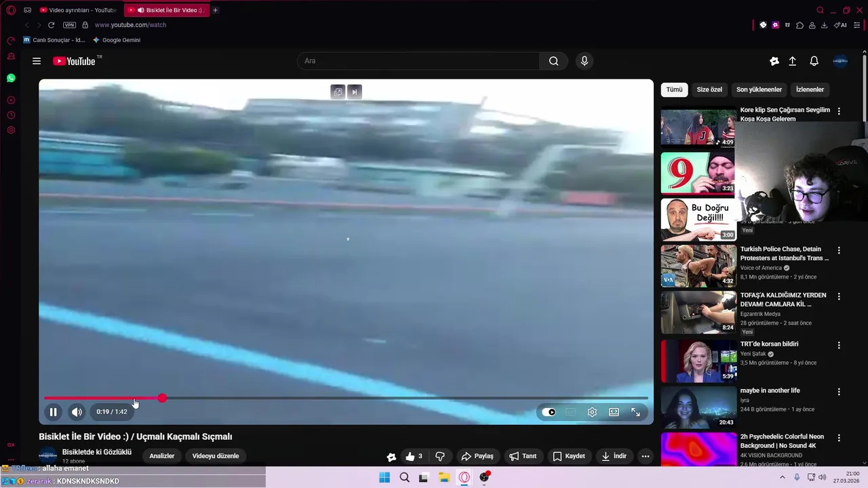Open options for TOFAŞ'A KALDIĞIMIZ video
Screen dimensions: 868x488
click(x=839, y=297)
